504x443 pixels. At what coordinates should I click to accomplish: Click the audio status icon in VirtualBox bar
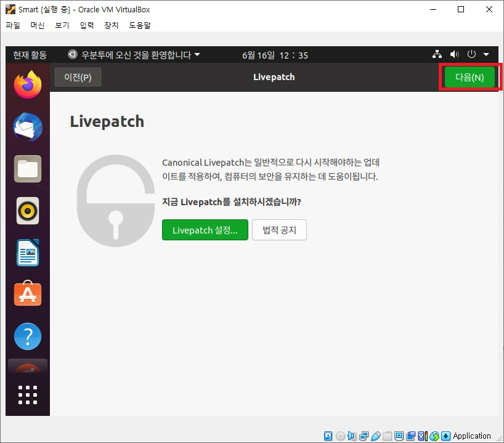click(352, 436)
